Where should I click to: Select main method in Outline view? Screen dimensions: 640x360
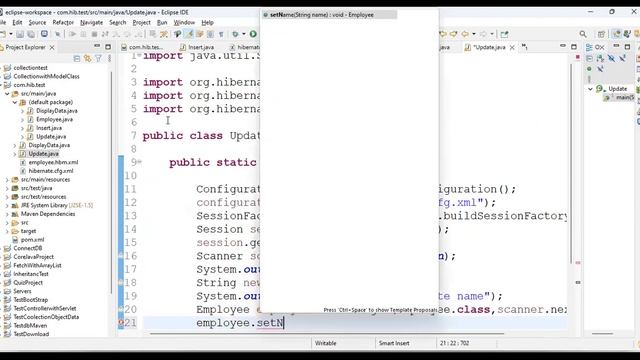coord(620,98)
